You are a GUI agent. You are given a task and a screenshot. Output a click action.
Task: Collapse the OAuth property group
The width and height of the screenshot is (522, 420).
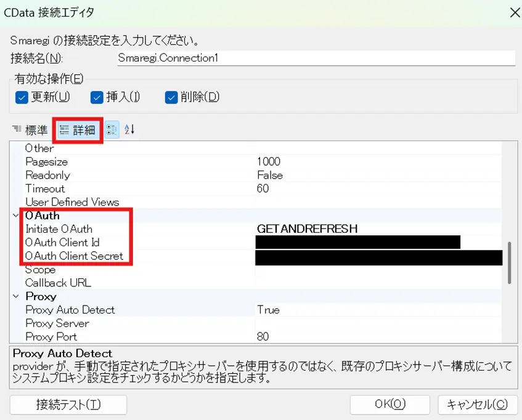point(15,216)
